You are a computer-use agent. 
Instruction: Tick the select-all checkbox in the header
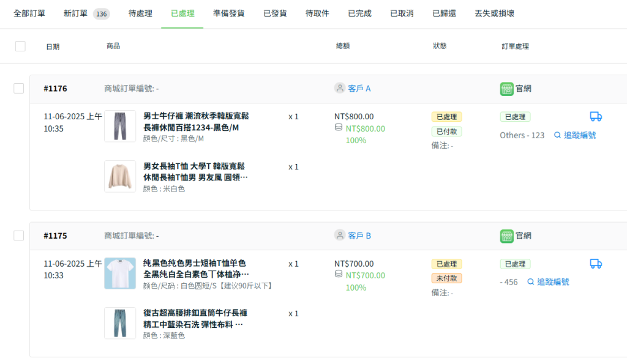point(20,46)
